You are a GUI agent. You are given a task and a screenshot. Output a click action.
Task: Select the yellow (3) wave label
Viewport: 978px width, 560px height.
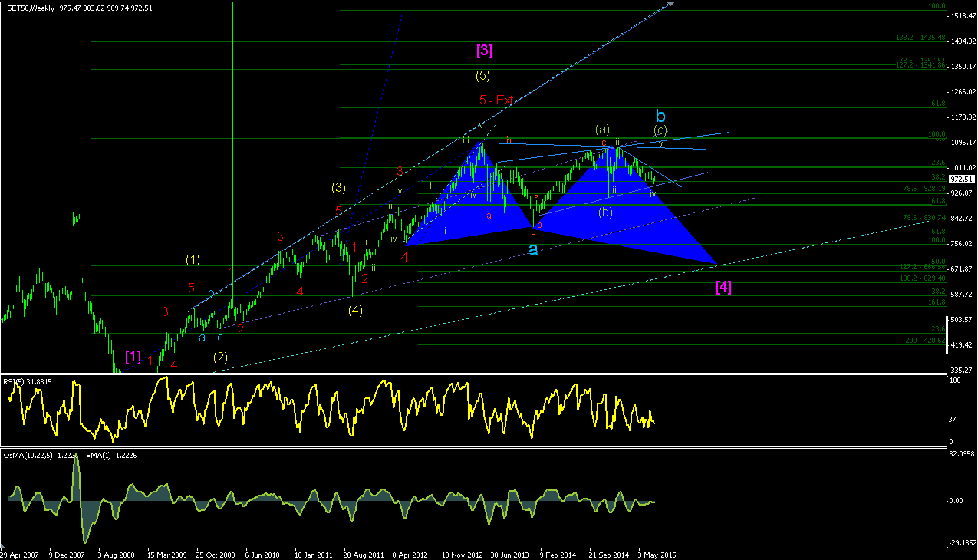pos(340,186)
